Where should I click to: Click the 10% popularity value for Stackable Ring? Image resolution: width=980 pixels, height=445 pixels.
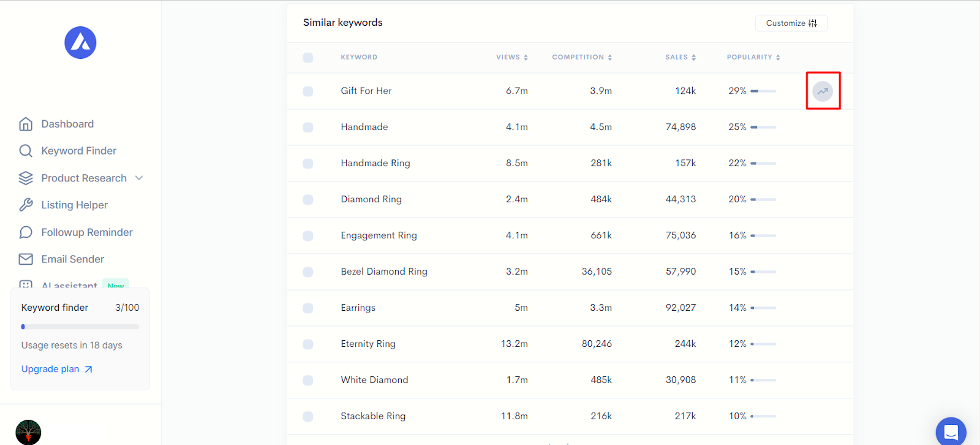[737, 416]
